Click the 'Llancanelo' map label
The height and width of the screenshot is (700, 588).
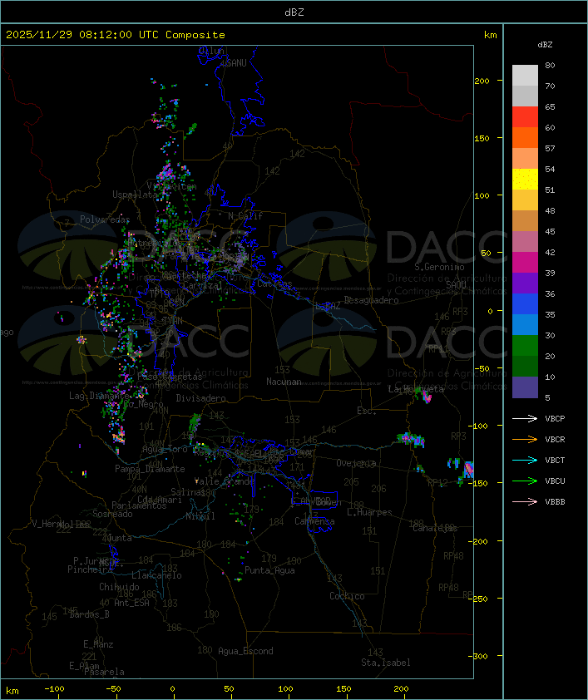pos(156,575)
